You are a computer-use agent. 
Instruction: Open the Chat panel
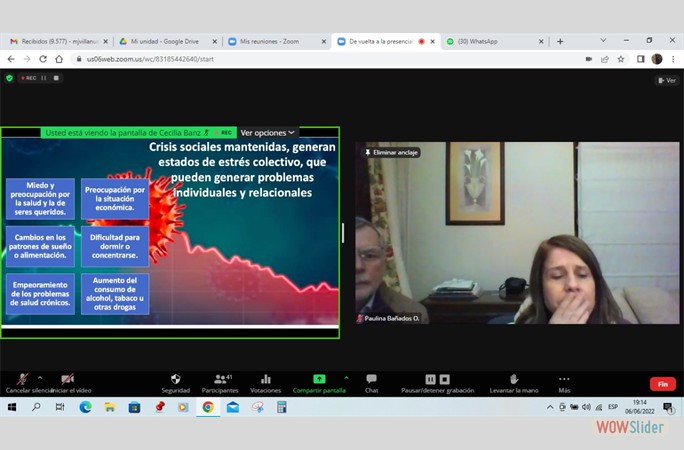[x=371, y=380]
